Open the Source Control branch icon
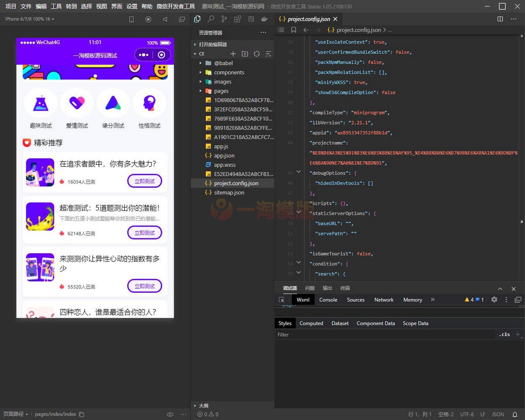The width and height of the screenshot is (525, 420). point(224,19)
